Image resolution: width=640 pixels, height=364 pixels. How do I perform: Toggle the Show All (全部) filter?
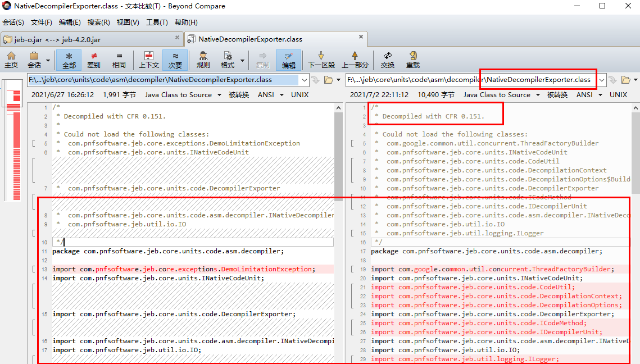[x=69, y=60]
